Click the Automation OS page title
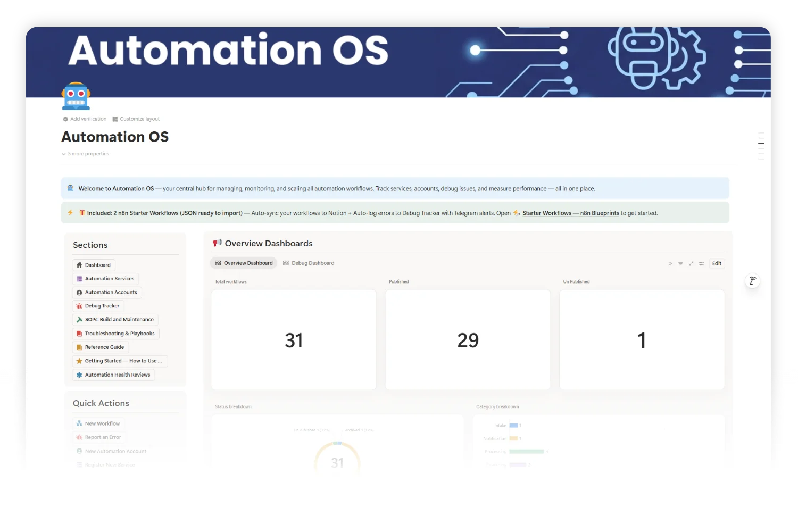 (115, 137)
